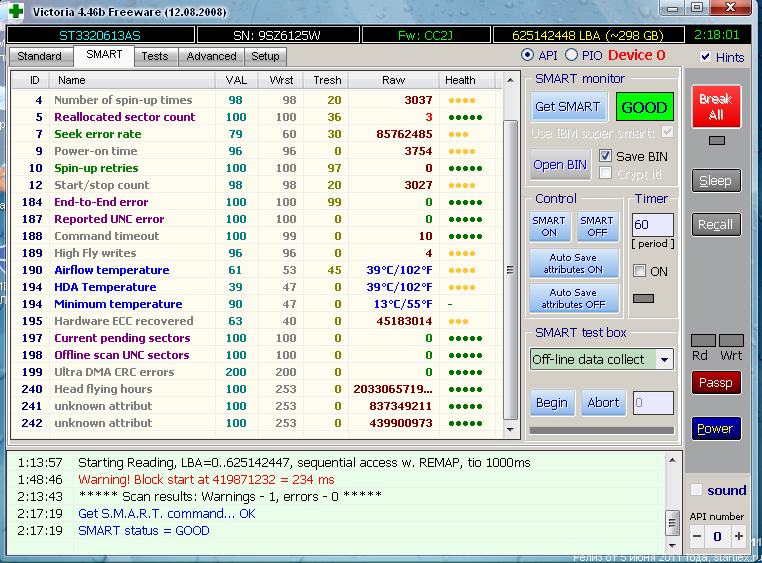Select the Current pending sectors row
Image resolution: width=762 pixels, height=563 pixels.
(257, 338)
